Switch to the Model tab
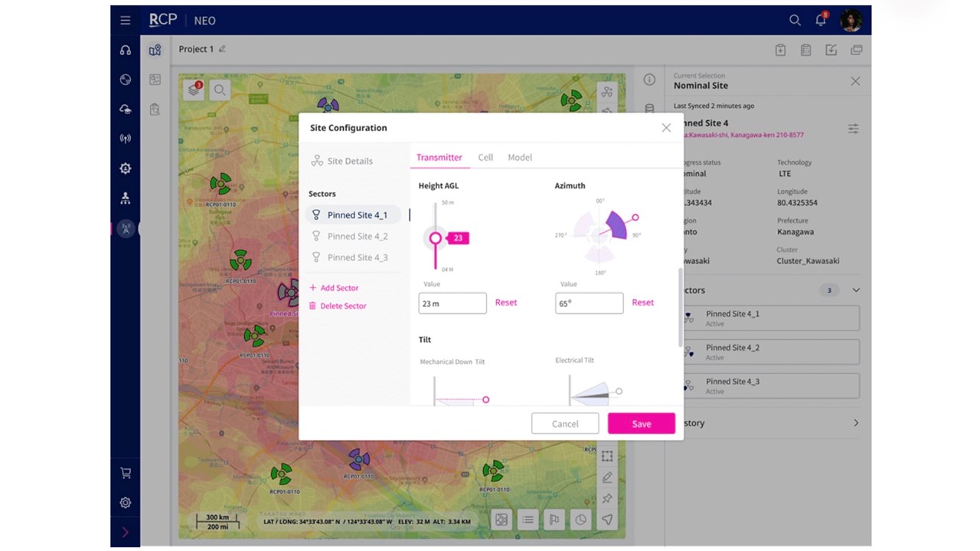The height and width of the screenshot is (551, 980). (x=520, y=158)
